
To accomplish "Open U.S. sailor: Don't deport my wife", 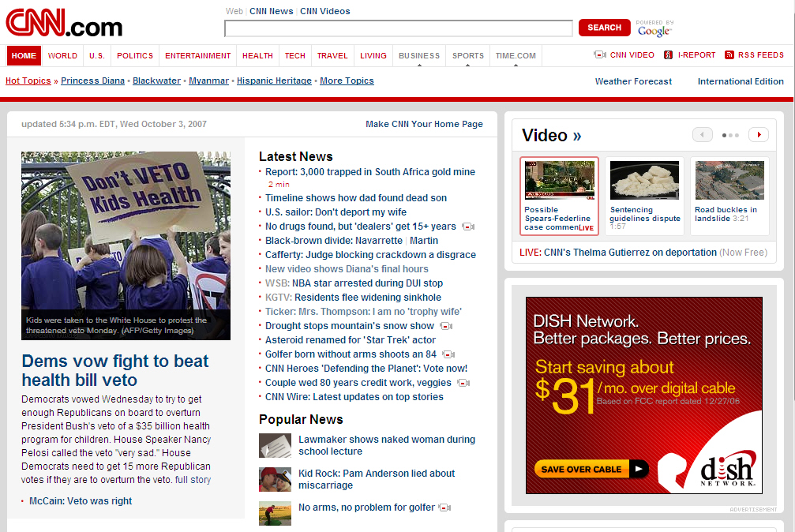I will coord(336,212).
